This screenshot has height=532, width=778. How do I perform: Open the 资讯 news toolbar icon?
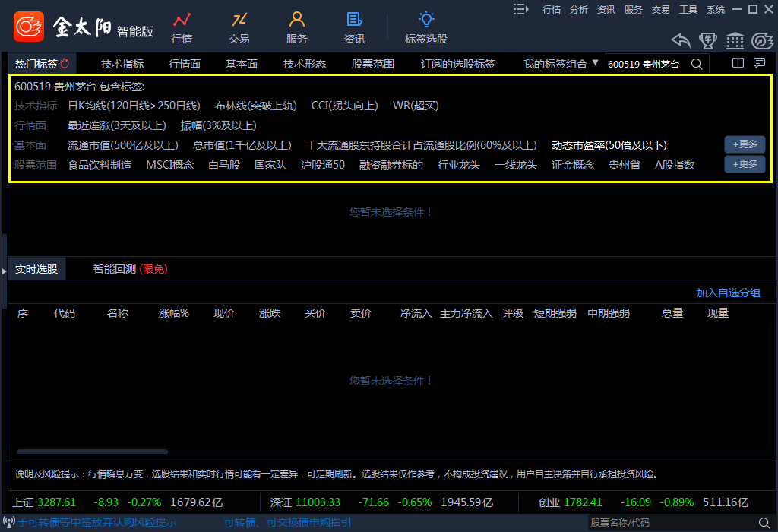tap(354, 28)
